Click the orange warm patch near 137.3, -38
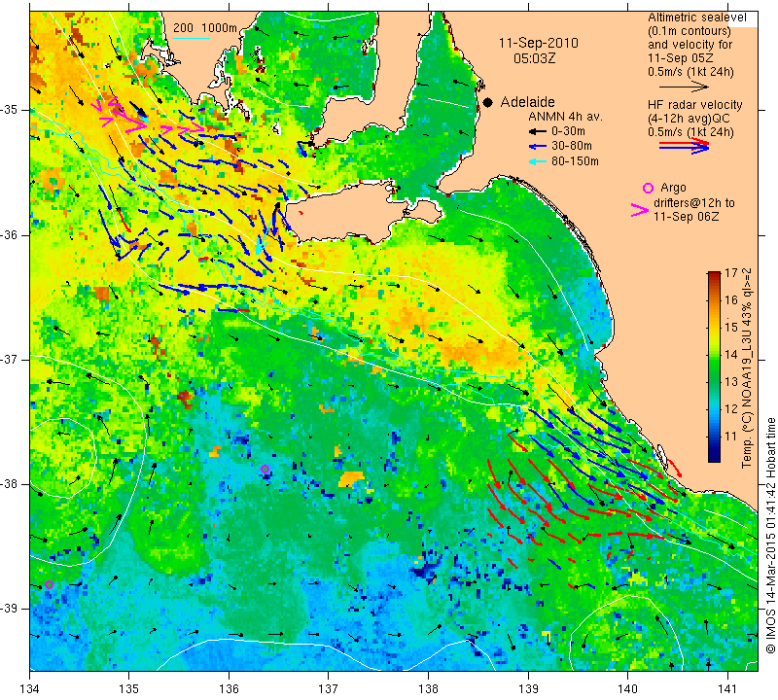Viewport: 778px width, 700px height. click(x=351, y=478)
